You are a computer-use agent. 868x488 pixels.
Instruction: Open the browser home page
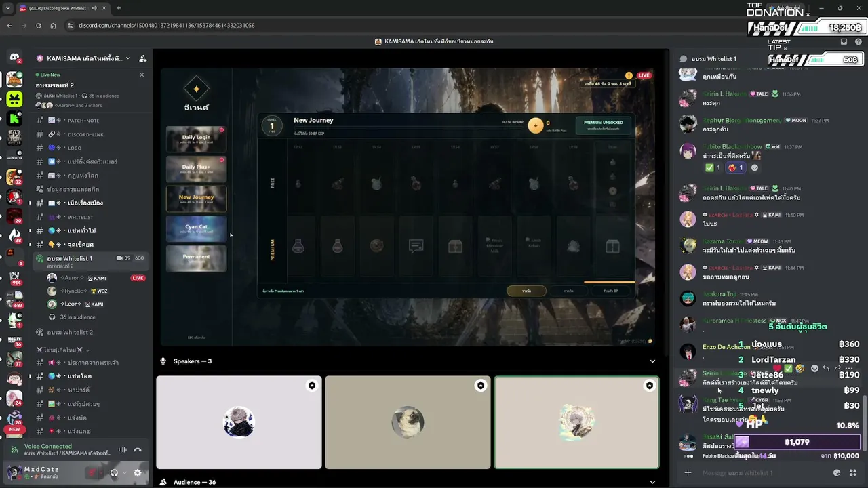[54, 26]
